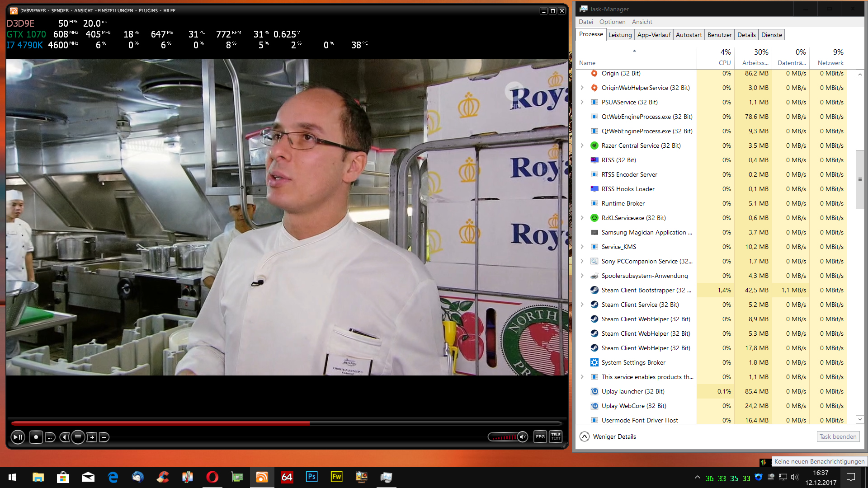Open the Teletext button

556,436
